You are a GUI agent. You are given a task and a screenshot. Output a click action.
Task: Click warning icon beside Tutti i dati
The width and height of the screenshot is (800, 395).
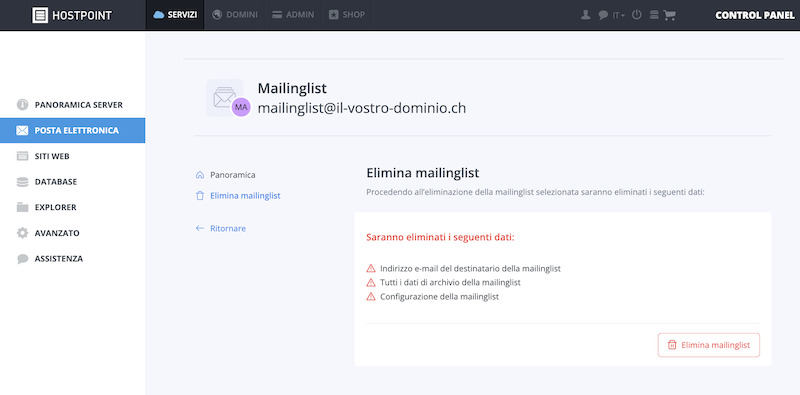[371, 282]
